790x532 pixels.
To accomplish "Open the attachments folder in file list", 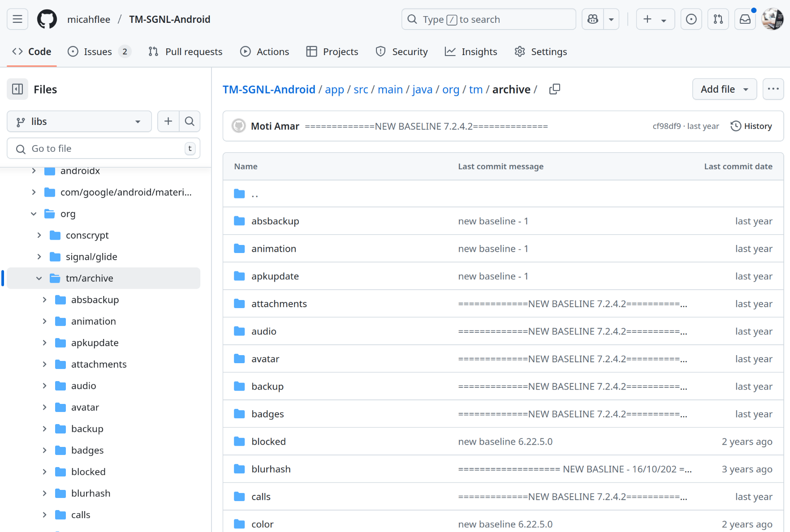I will (279, 304).
